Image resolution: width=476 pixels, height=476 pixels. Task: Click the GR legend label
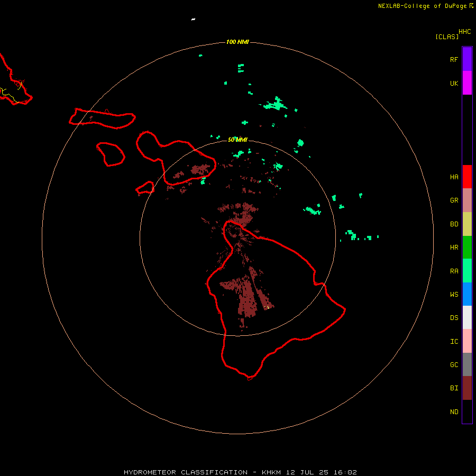[x=454, y=200]
